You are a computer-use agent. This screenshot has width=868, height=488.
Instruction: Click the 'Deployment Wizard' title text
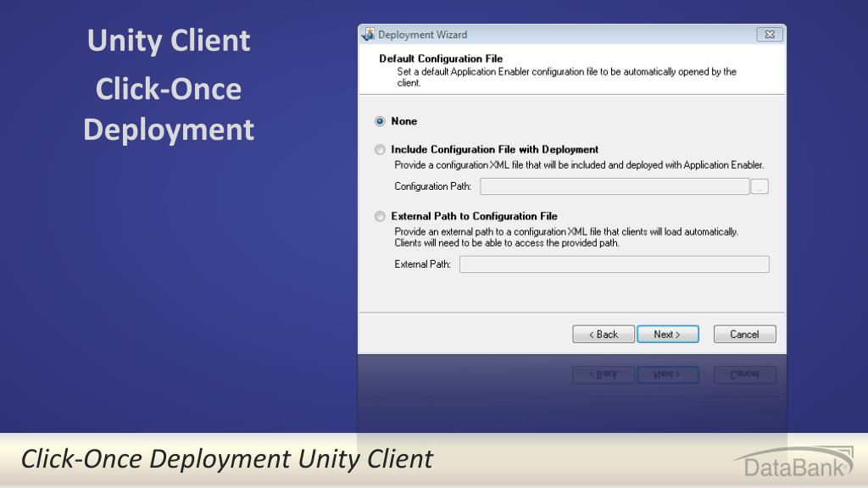422,35
